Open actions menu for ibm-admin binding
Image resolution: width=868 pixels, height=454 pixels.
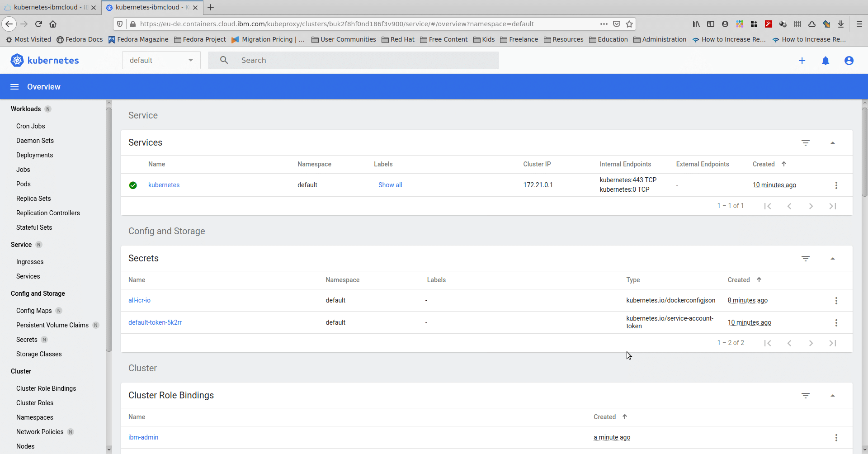[836, 438]
